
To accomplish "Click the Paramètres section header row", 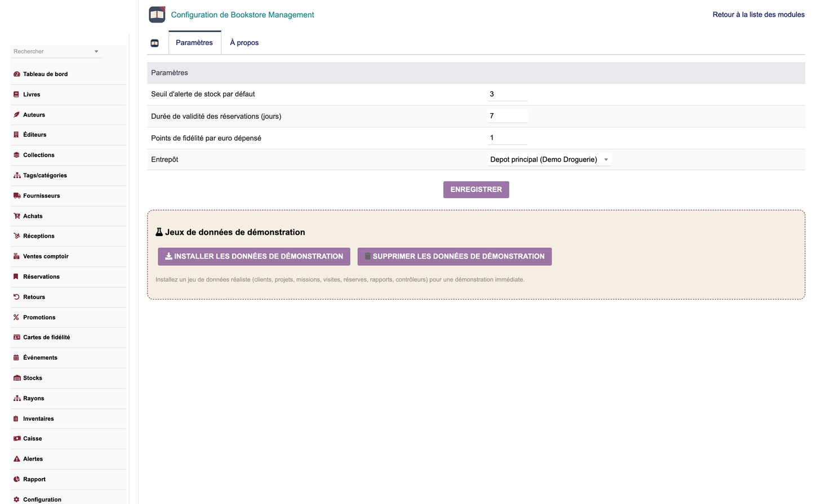I will (x=476, y=73).
